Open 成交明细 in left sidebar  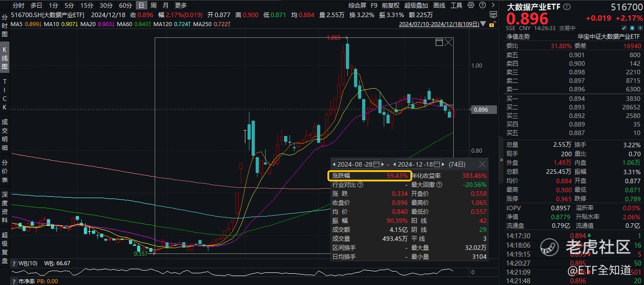tap(5, 134)
